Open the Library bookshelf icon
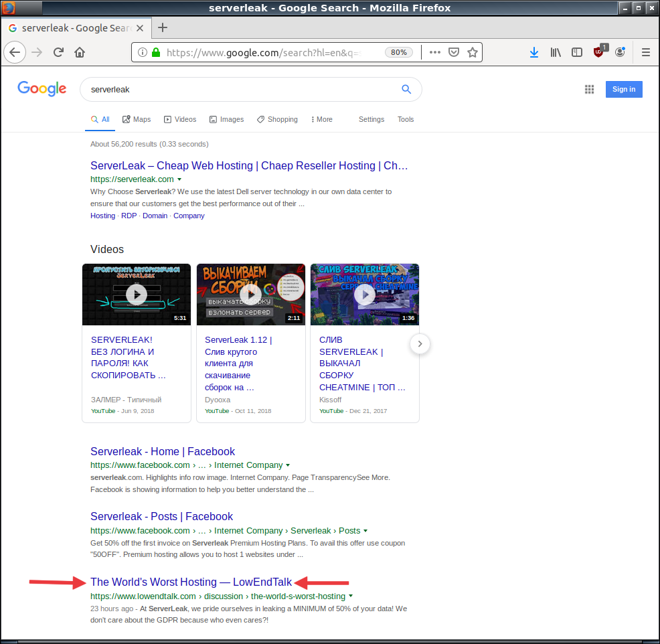Screen dimensions: 660x644 (556, 52)
